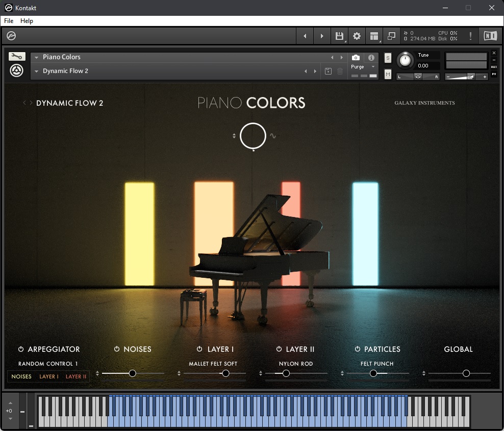The height and width of the screenshot is (431, 504).
Task: Turn on the Arpeggiator power button
Action: (21, 349)
